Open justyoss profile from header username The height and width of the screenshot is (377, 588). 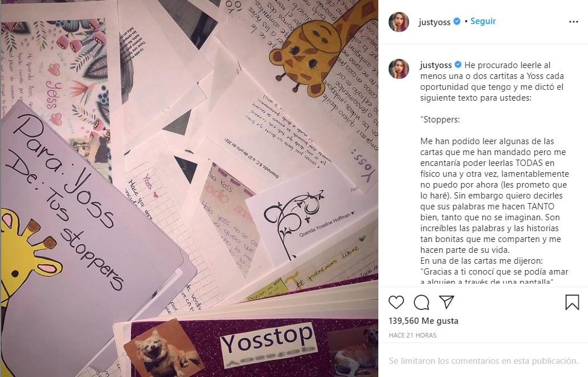[434, 22]
